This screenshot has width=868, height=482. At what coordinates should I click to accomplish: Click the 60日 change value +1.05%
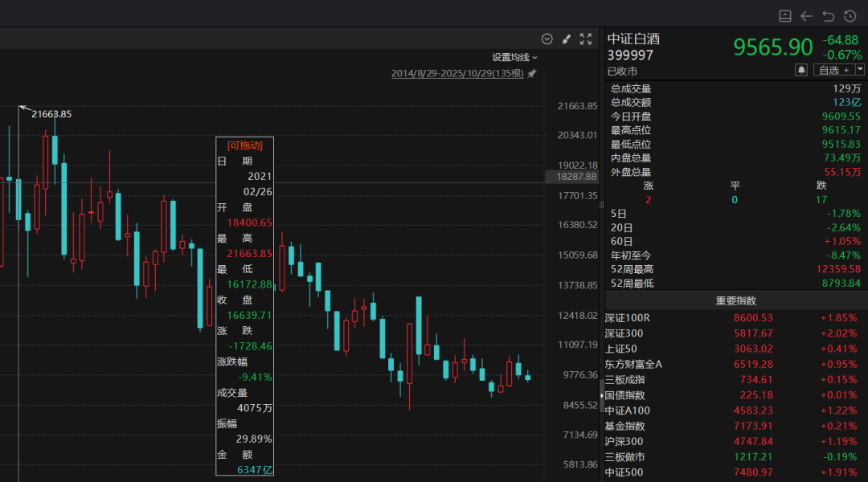(x=842, y=241)
